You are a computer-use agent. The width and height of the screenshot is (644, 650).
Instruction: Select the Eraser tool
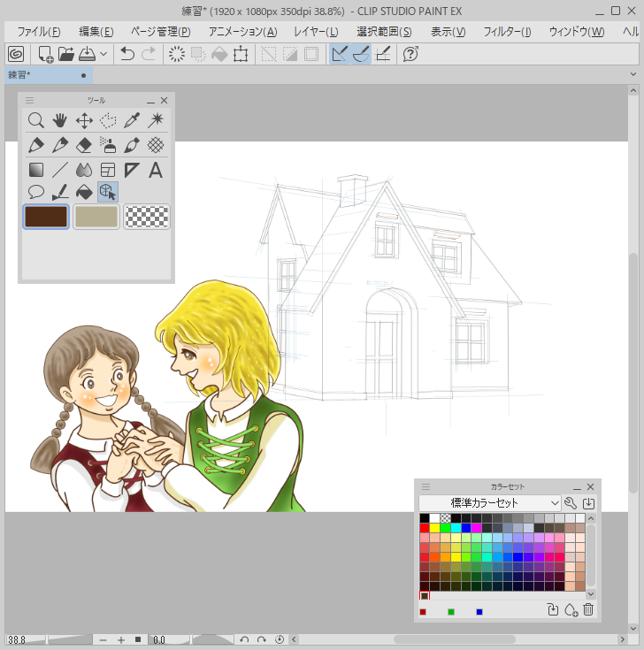coord(84,145)
